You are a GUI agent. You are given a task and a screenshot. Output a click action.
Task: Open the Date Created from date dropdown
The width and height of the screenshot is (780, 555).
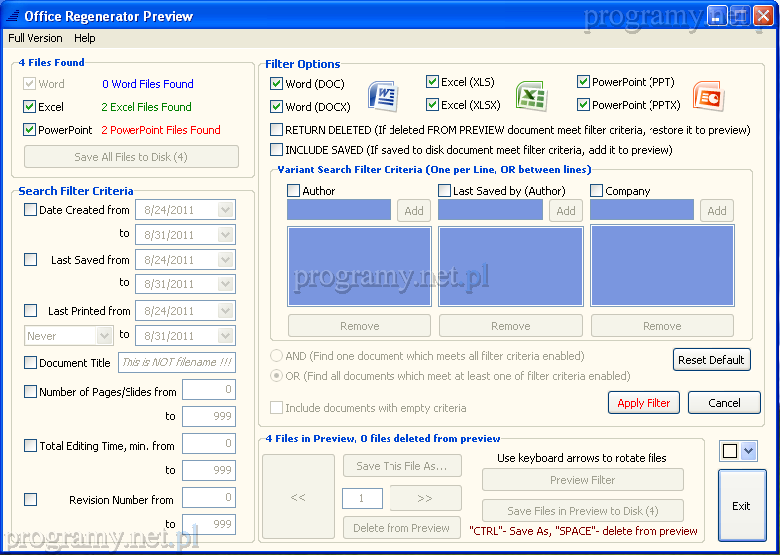225,210
